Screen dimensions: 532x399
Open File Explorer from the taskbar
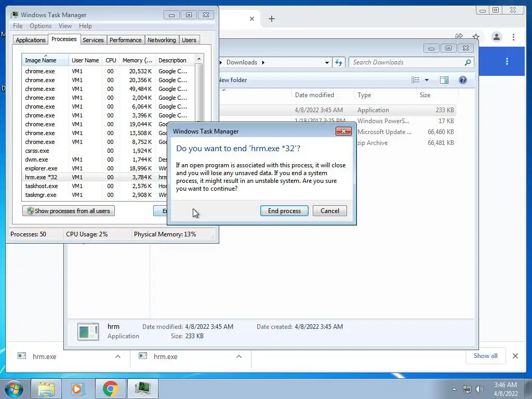point(46,389)
